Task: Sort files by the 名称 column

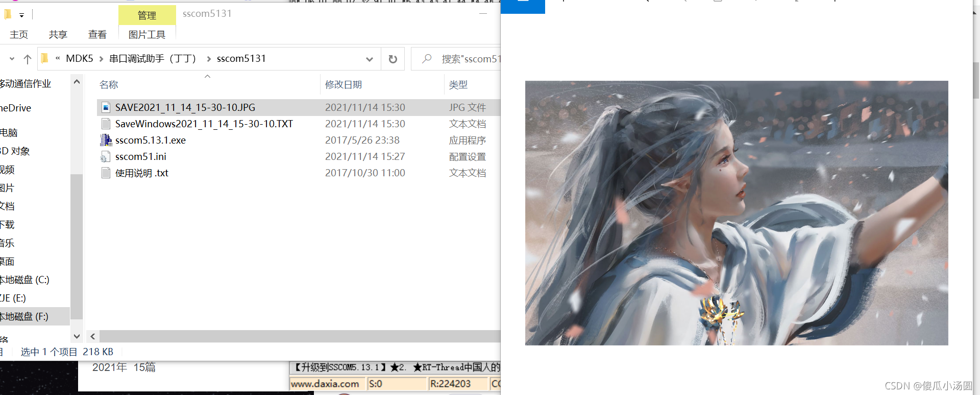Action: (109, 85)
